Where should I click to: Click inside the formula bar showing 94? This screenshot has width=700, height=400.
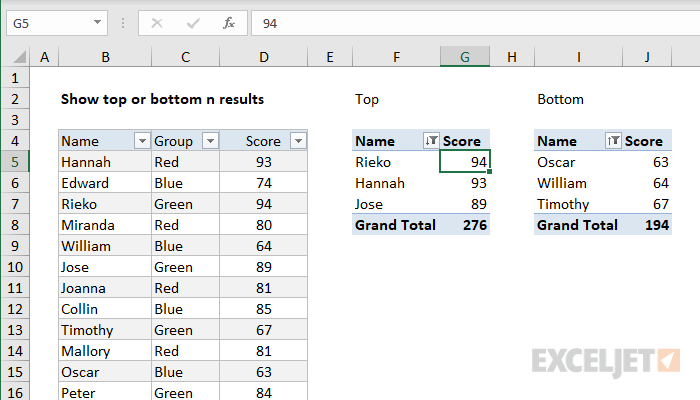(470, 22)
